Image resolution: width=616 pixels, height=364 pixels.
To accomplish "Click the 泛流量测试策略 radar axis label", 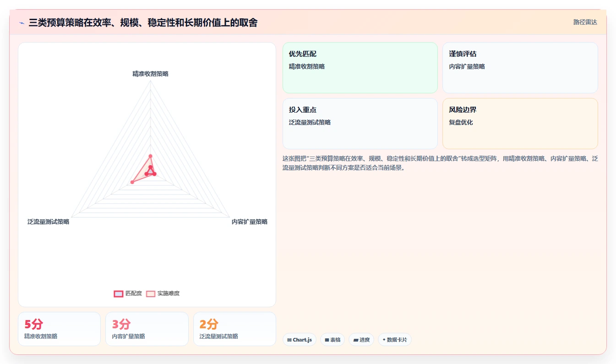I will pyautogui.click(x=48, y=222).
